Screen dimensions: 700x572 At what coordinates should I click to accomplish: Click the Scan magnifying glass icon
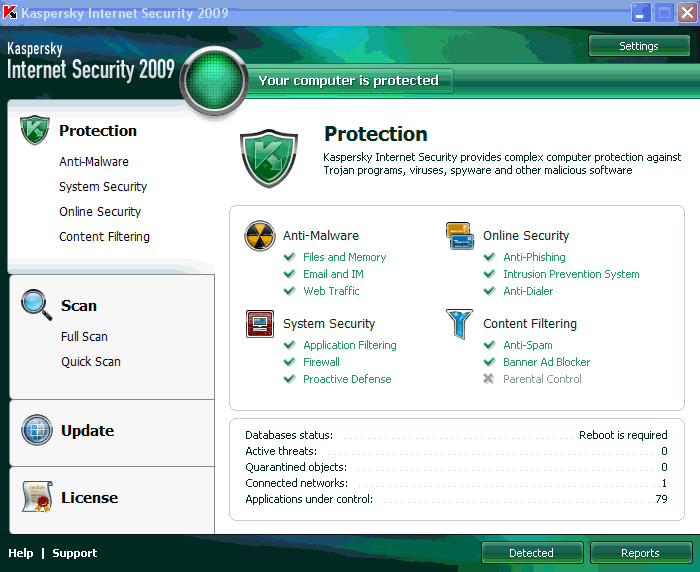click(36, 305)
